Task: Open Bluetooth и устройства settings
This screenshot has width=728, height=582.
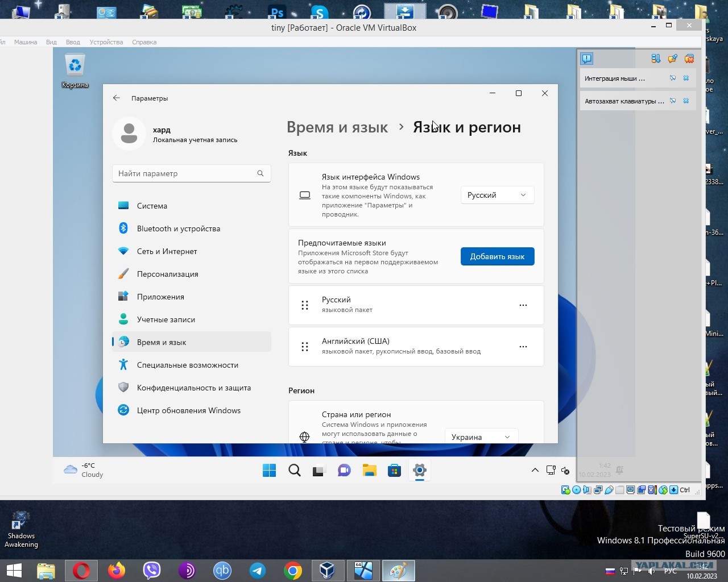Action: (192, 228)
